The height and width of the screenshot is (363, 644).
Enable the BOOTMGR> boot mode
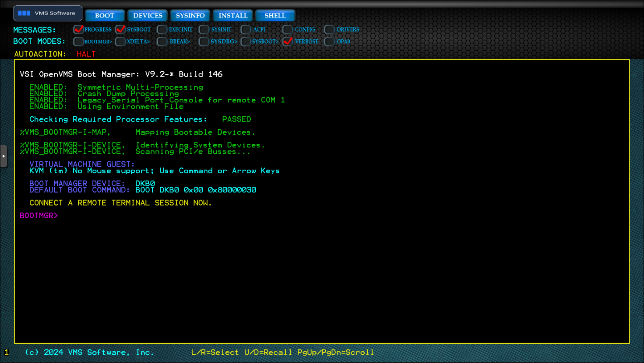[78, 42]
